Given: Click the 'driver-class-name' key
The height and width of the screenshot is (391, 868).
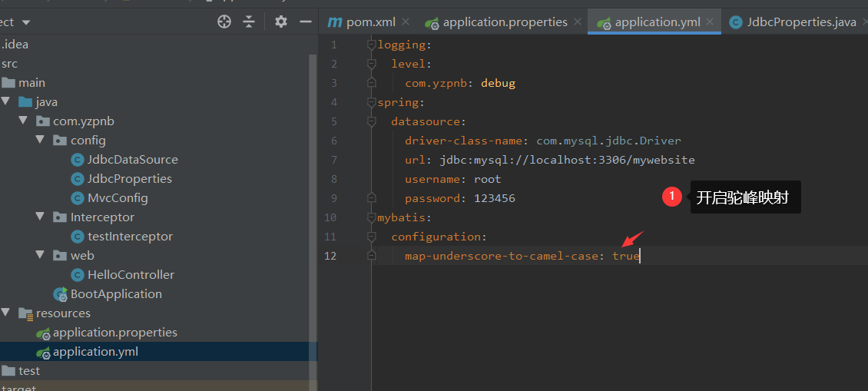Looking at the screenshot, I should click(x=463, y=141).
